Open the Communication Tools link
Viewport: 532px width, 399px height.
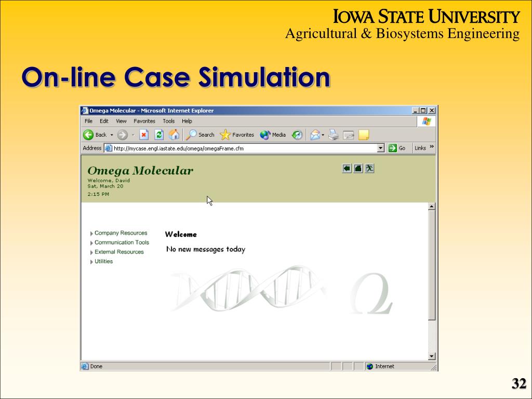(122, 243)
